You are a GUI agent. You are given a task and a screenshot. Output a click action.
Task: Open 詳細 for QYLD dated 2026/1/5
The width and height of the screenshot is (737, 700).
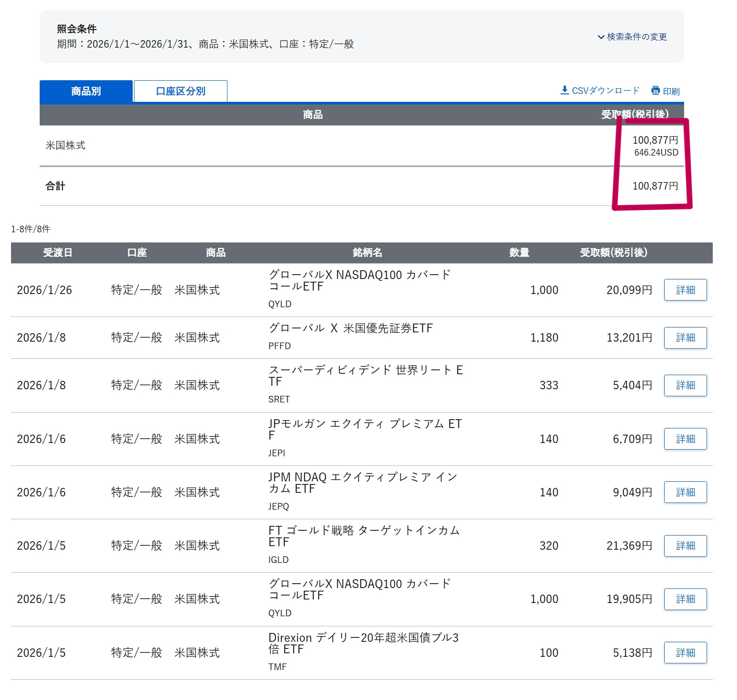coord(685,599)
